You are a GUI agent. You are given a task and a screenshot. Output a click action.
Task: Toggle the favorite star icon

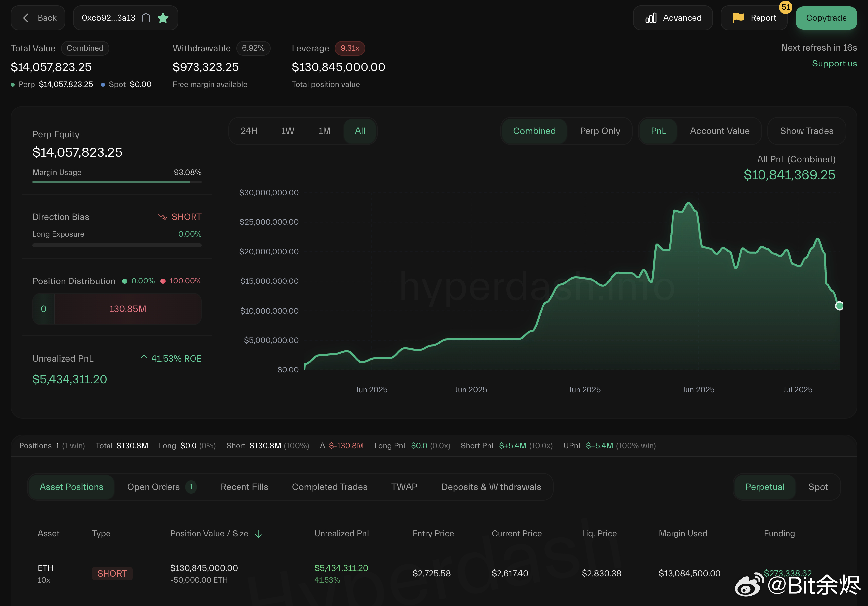pyautogui.click(x=163, y=18)
